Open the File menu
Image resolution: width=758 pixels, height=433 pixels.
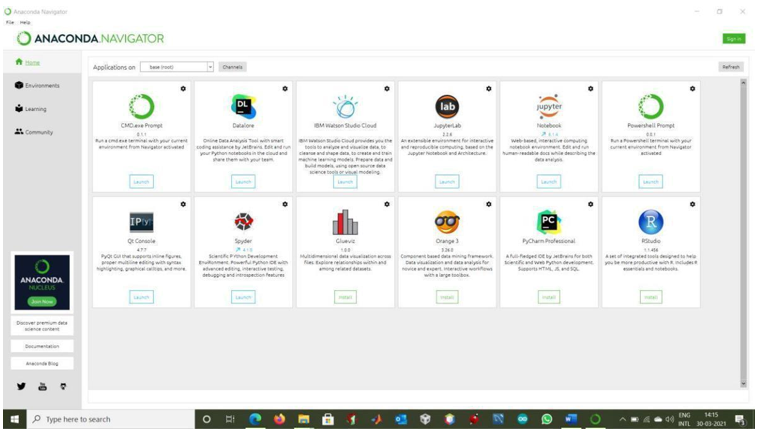(x=10, y=22)
